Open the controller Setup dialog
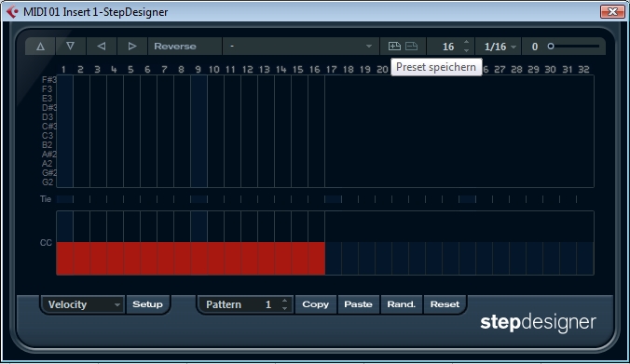Viewport: 630px width, 364px height. pos(147,304)
